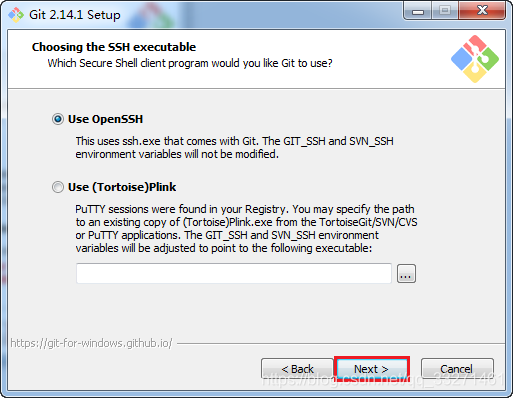
Task: Select the Use (Tortoise)Plink radio circle
Action: click(58, 187)
